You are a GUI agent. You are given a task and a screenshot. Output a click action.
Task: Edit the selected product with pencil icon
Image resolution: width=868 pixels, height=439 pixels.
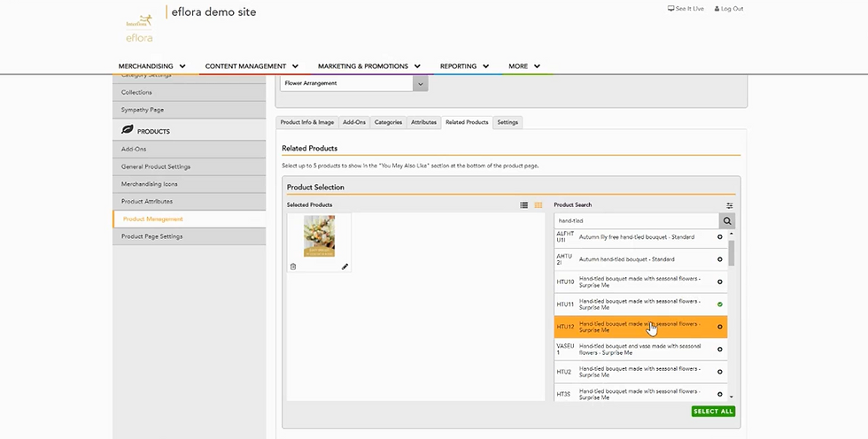[x=345, y=266]
